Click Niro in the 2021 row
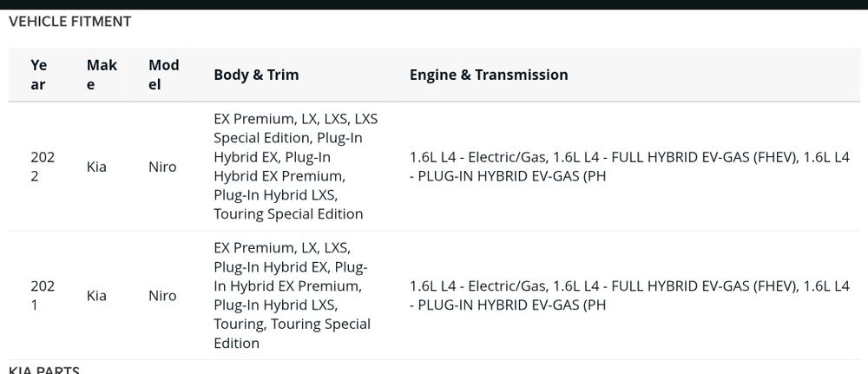The image size is (868, 374). (162, 296)
